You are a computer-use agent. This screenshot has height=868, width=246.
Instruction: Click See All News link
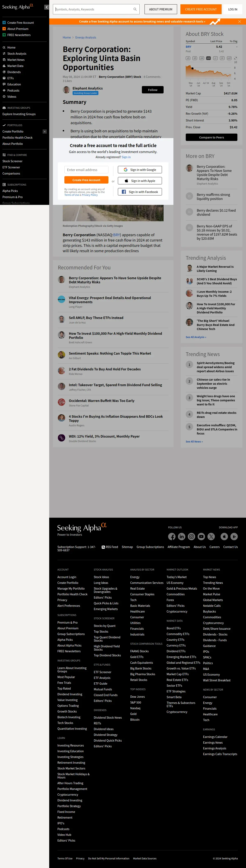(194, 441)
